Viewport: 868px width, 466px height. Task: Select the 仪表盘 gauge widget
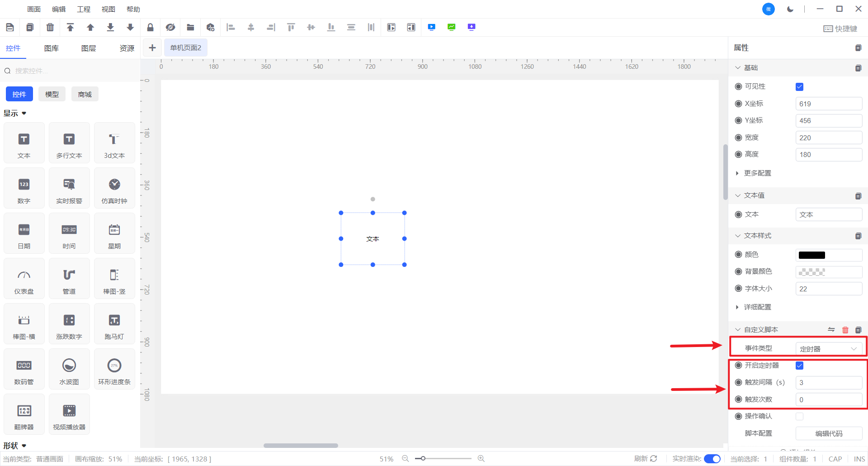[24, 279]
